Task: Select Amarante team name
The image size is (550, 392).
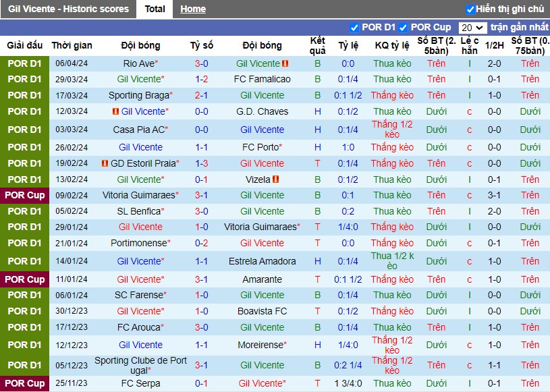Action: (262, 279)
